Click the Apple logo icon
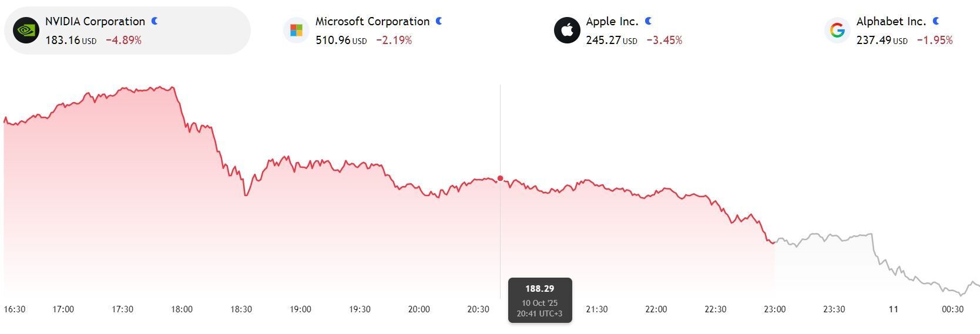Screen dimensions: 980x334 click(567, 31)
